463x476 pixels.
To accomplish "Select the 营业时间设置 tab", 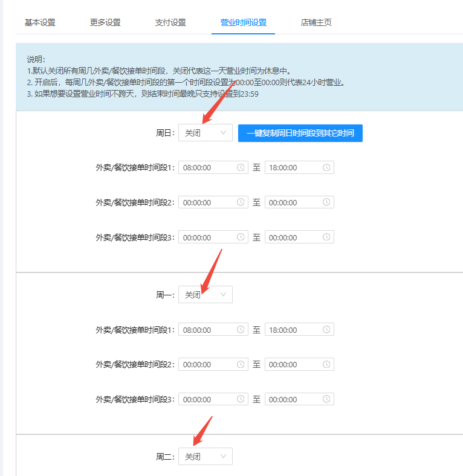I will pyautogui.click(x=244, y=22).
